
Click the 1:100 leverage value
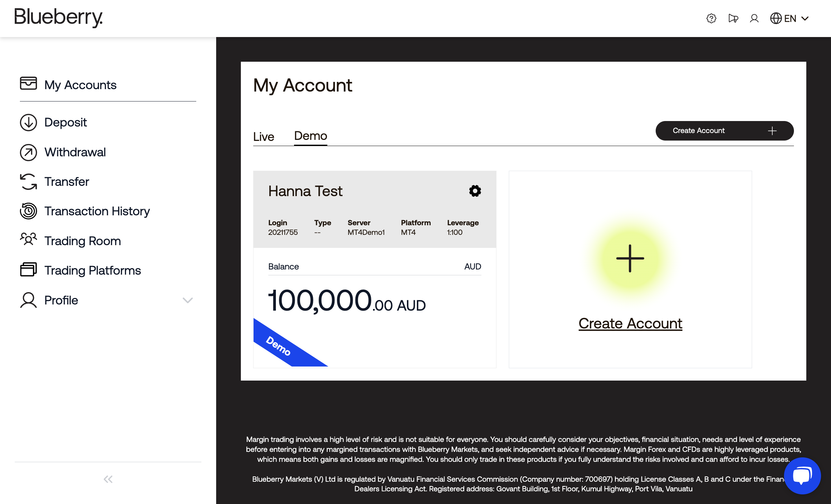tap(455, 232)
